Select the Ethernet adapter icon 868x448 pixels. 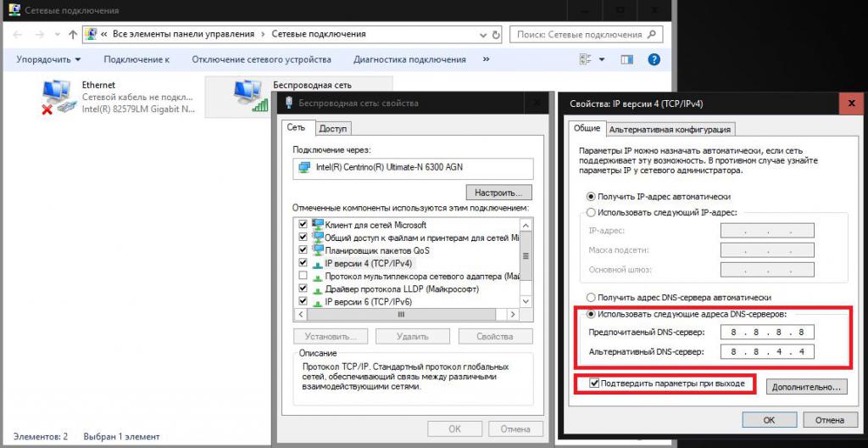(57, 96)
